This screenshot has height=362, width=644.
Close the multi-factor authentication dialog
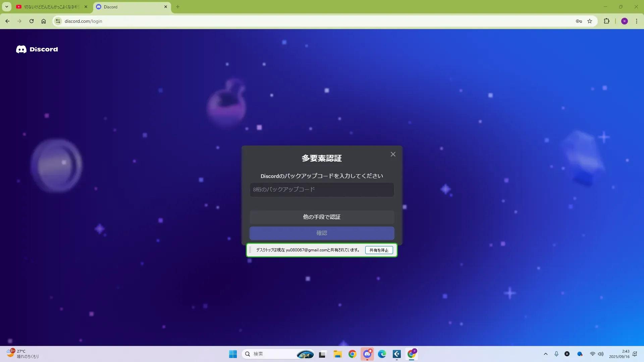click(x=393, y=154)
